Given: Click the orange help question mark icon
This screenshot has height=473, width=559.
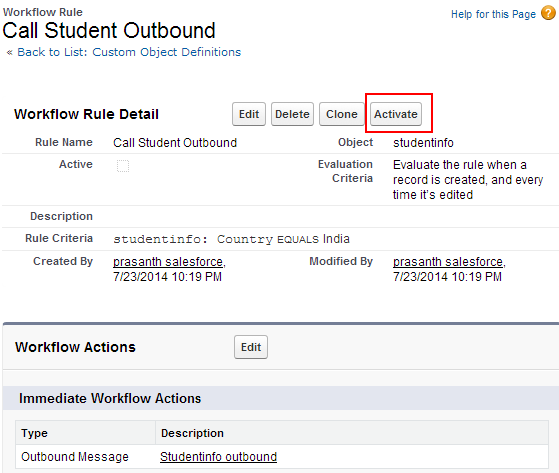Looking at the screenshot, I should click(x=548, y=14).
